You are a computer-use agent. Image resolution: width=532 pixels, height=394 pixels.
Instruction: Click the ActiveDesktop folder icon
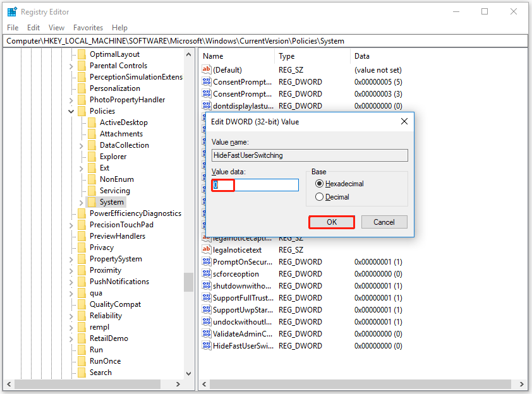92,122
